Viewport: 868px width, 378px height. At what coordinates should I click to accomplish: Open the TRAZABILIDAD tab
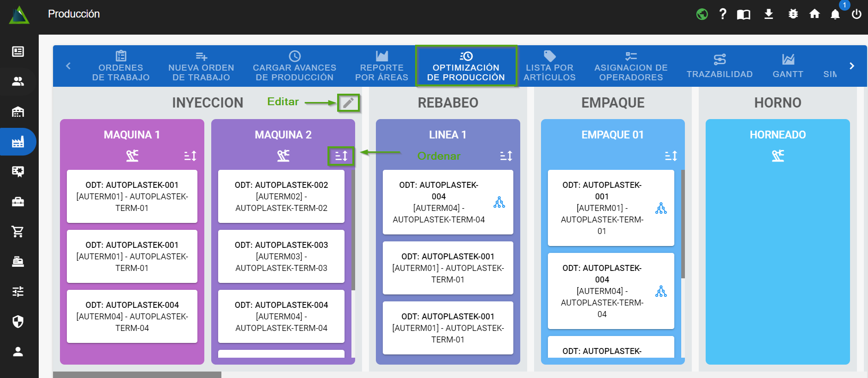(719, 66)
